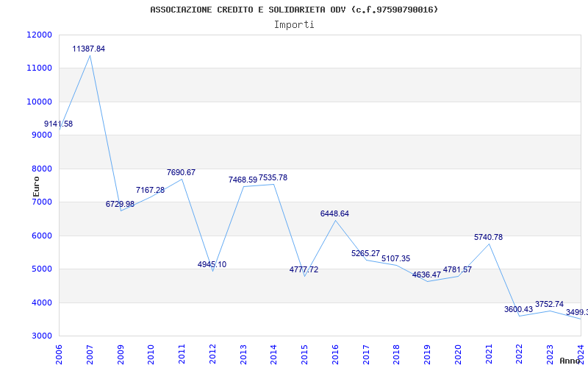
Task: Click the 6729.98 data point label
Action: [x=120, y=204]
